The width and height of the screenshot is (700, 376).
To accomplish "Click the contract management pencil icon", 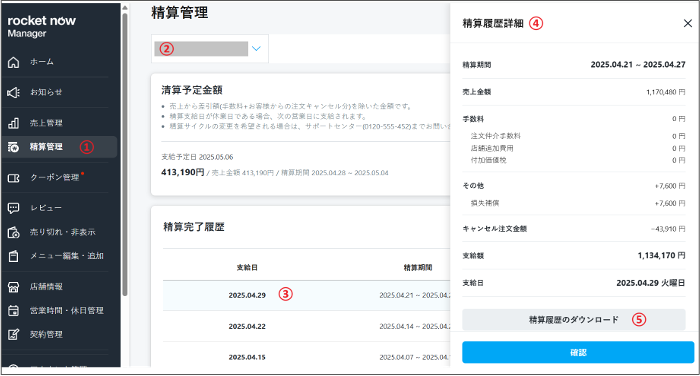I will pyautogui.click(x=13, y=334).
